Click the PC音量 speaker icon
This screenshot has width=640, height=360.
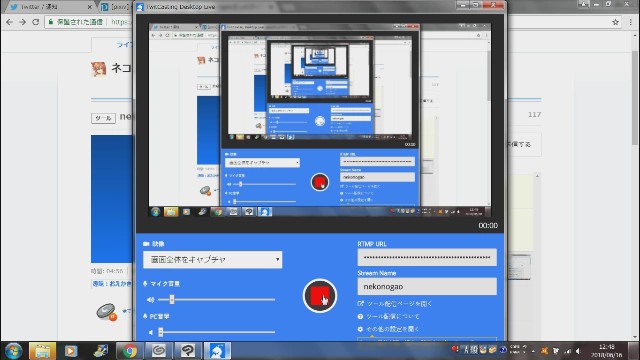pyautogui.click(x=151, y=332)
